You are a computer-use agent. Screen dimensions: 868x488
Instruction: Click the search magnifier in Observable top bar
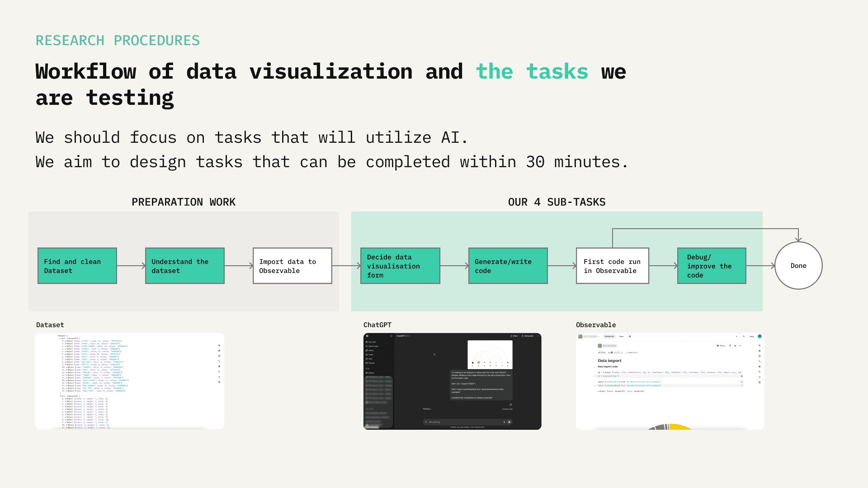tap(744, 336)
